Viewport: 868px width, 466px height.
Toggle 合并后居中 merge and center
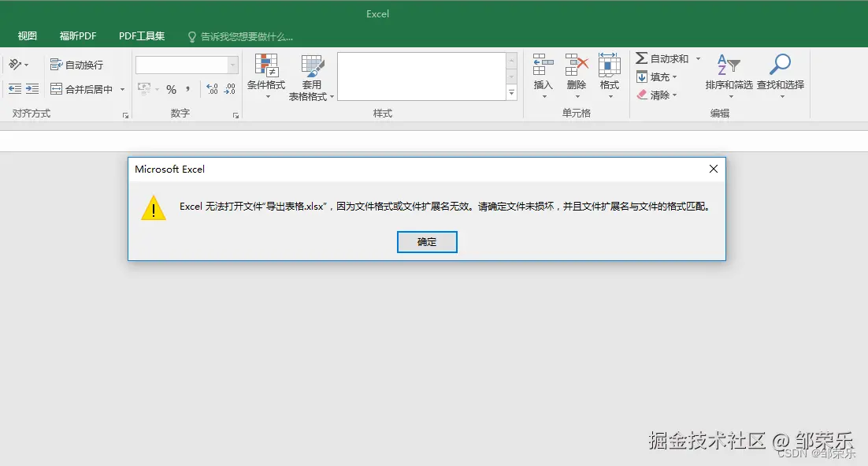82,88
